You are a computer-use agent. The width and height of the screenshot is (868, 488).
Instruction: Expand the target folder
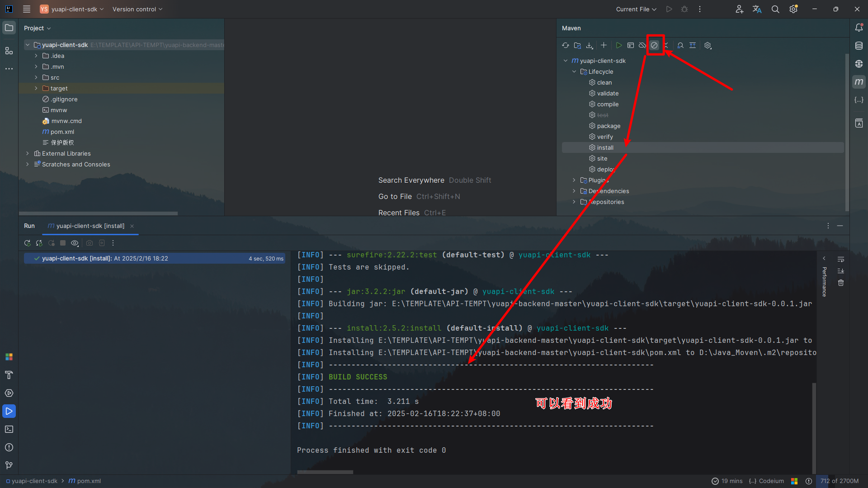click(36, 88)
